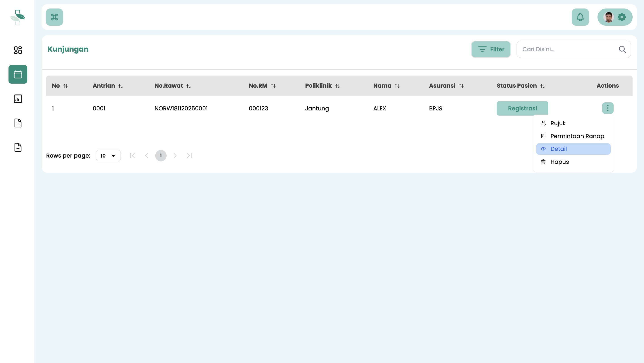The height and width of the screenshot is (363, 644).
Task: Open the bar chart reports icon in sidebar
Action: (17, 98)
